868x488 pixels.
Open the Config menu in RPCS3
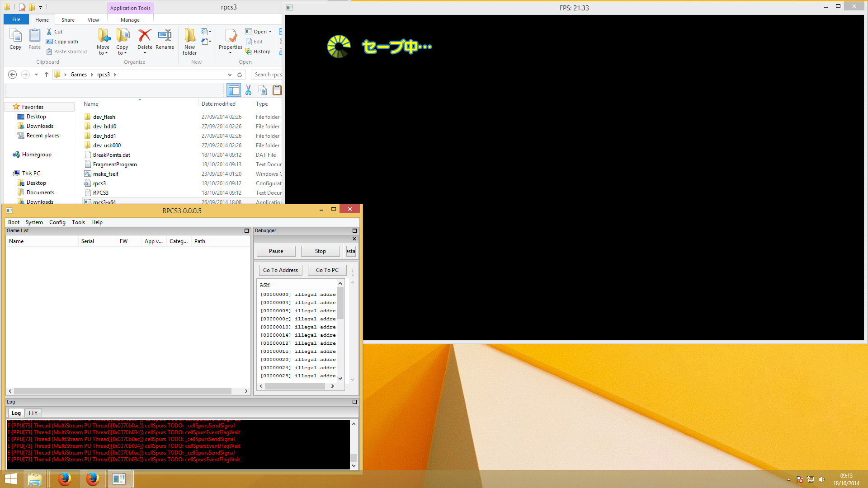click(x=57, y=222)
